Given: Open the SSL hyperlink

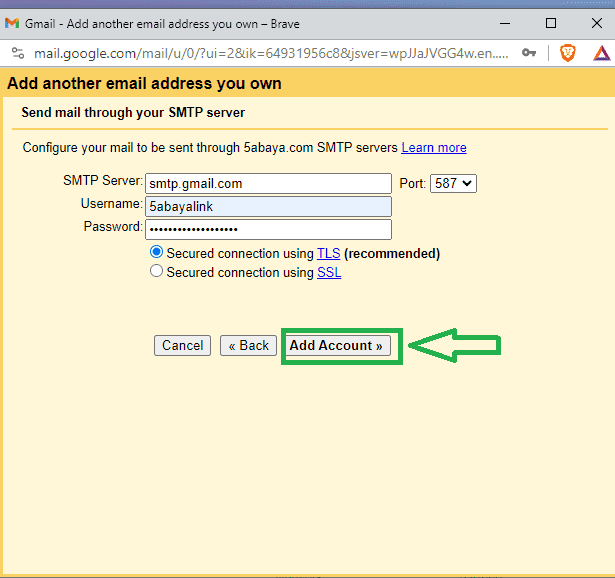Looking at the screenshot, I should (329, 272).
